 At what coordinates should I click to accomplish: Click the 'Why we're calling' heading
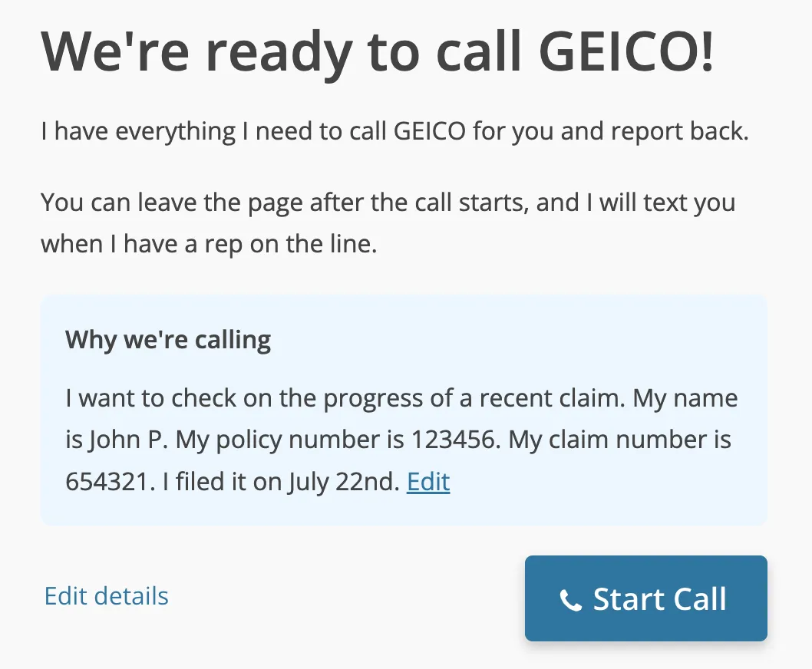click(168, 340)
